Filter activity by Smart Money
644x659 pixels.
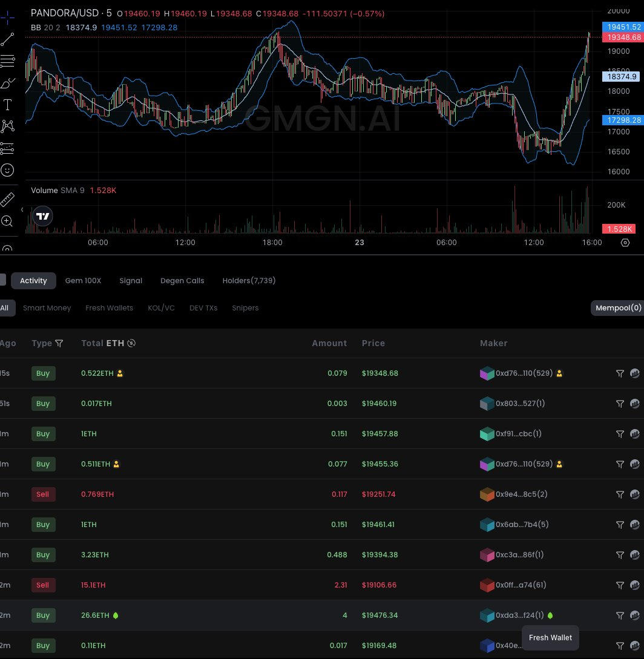point(47,308)
